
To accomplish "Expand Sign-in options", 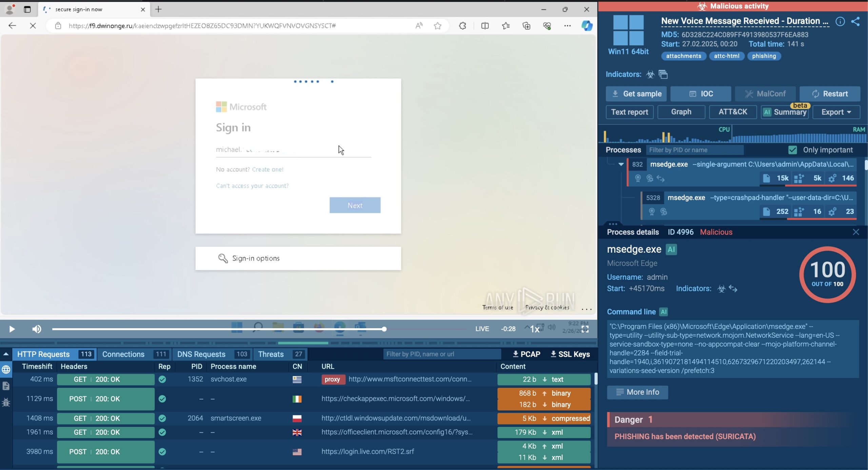I will [298, 258].
